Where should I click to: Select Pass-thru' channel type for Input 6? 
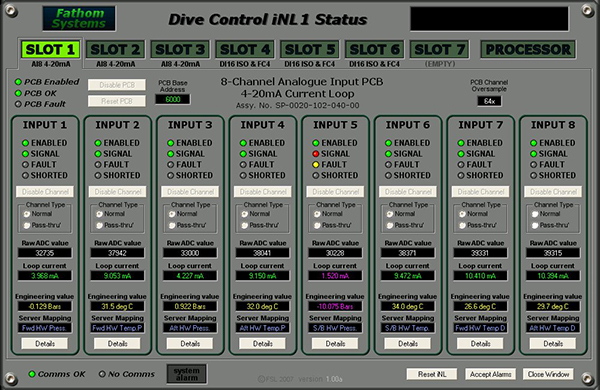pos(390,226)
